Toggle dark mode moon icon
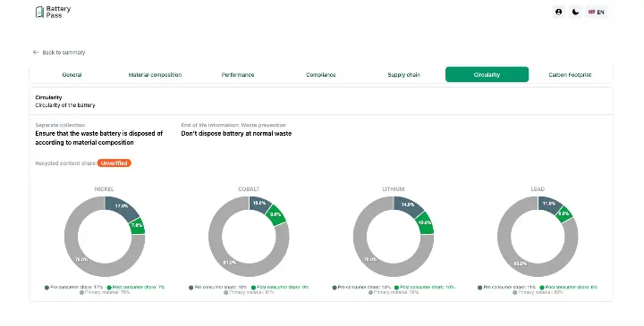 pos(575,12)
